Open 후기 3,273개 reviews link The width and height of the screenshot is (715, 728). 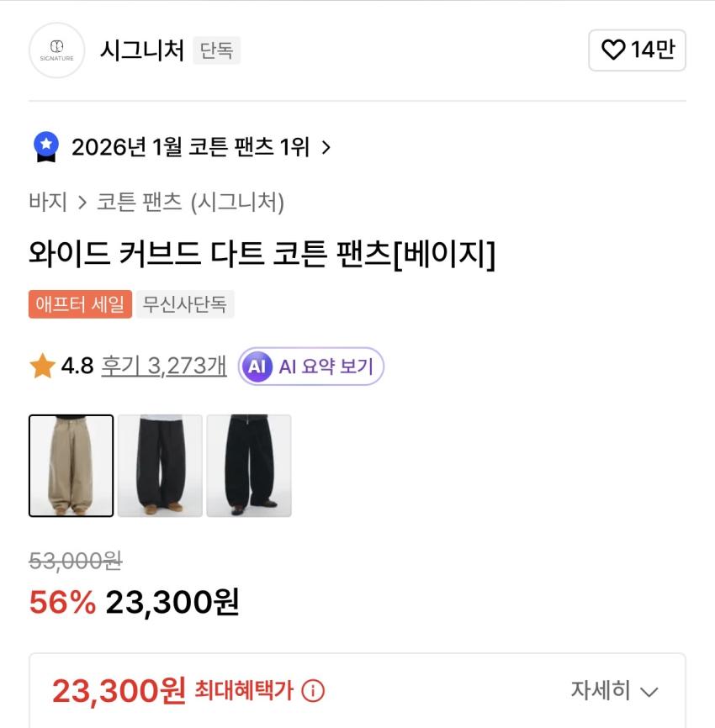point(164,367)
